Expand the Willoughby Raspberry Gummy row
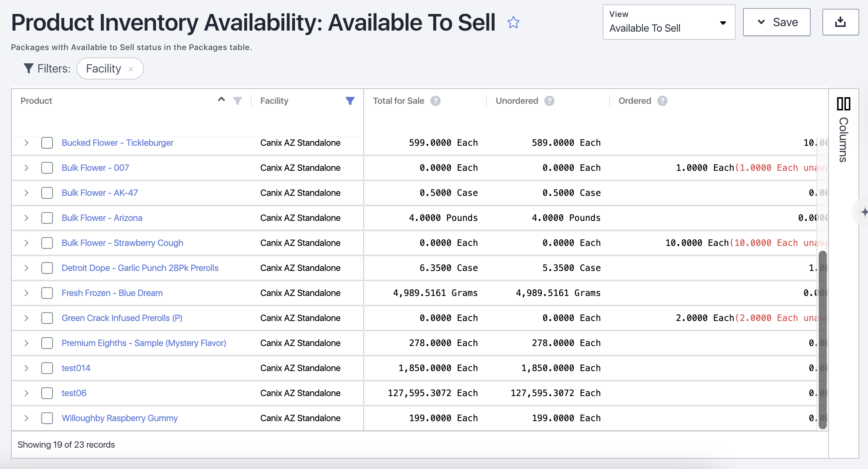The image size is (868, 469). pyautogui.click(x=26, y=418)
